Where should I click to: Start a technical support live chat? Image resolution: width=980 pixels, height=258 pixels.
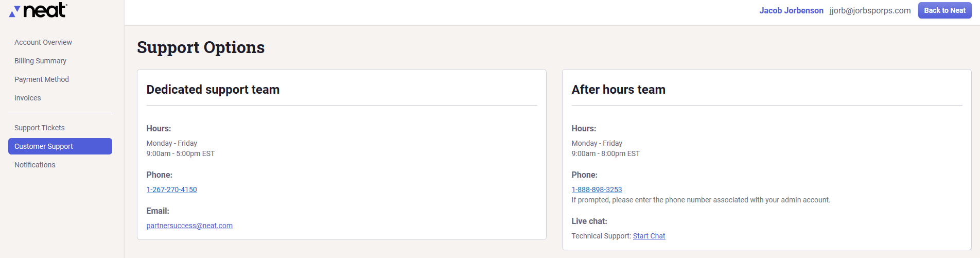[649, 236]
